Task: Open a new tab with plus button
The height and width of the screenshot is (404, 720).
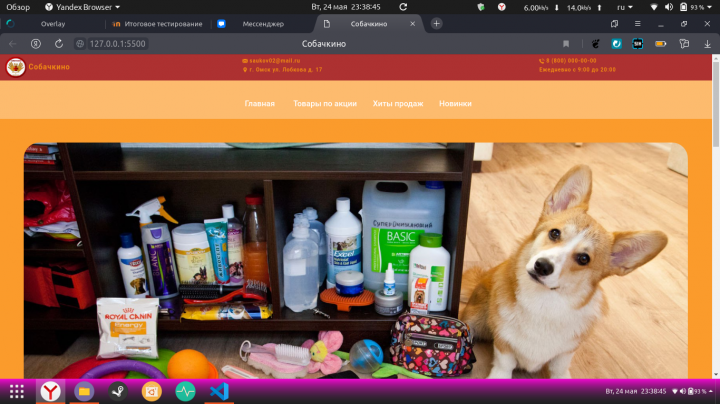Action: click(x=436, y=23)
